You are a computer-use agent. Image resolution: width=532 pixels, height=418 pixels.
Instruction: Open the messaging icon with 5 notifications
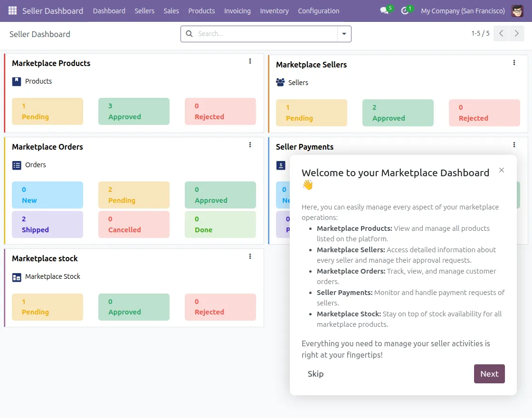click(383, 10)
